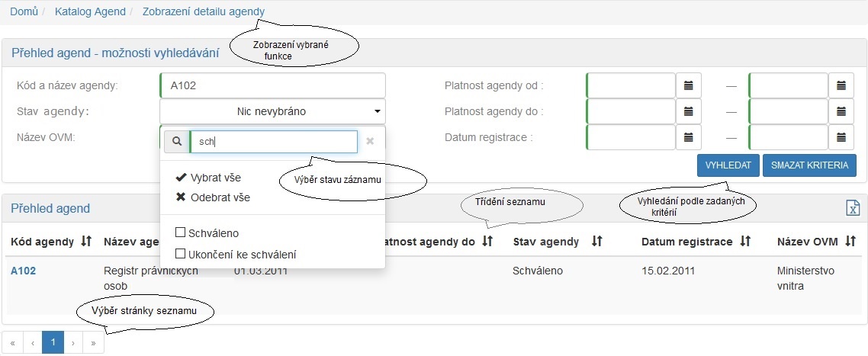
Task: Sort list by Stav agendy column
Action: [597, 242]
